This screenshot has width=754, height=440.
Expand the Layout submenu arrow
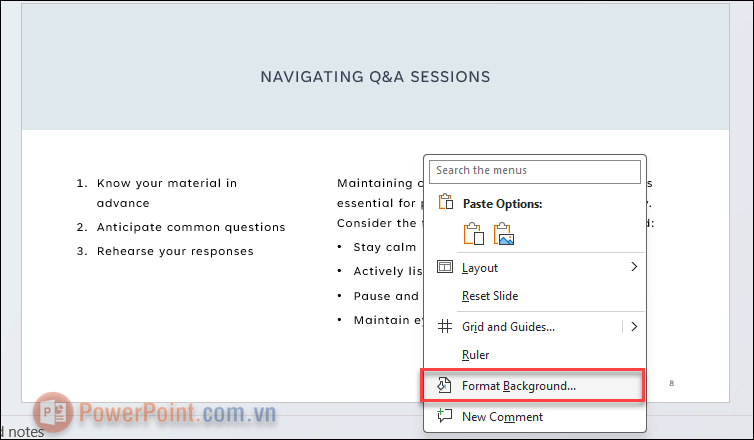point(634,267)
